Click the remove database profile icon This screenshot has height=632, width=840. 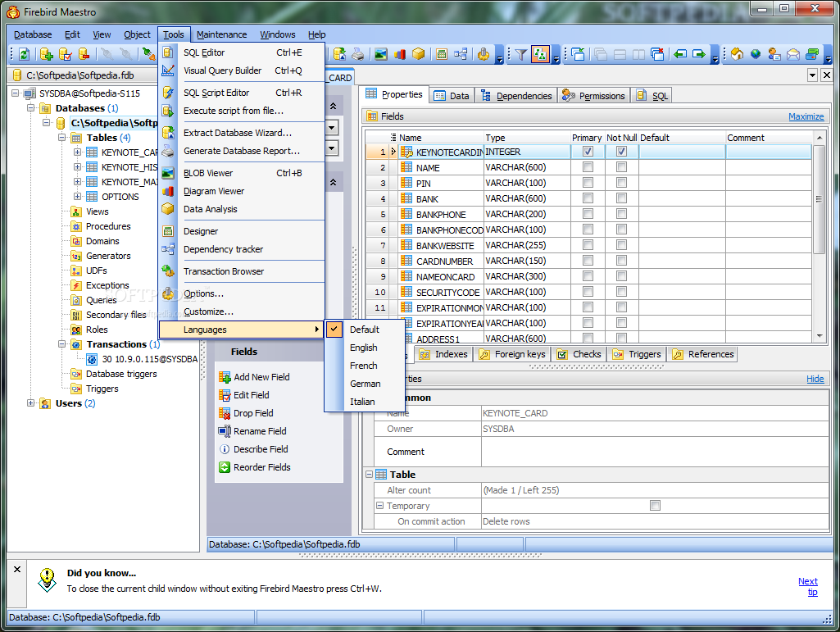click(84, 54)
